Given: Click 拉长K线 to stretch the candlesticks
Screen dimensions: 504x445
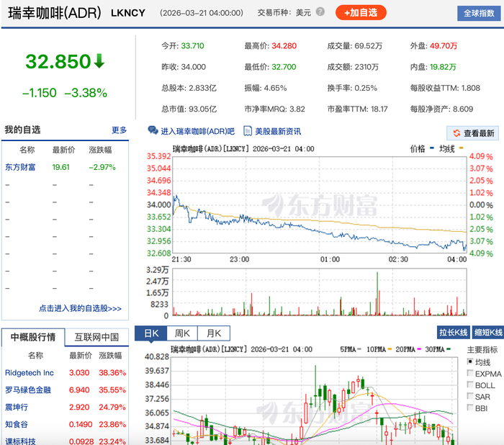Looking at the screenshot, I should point(453,333).
